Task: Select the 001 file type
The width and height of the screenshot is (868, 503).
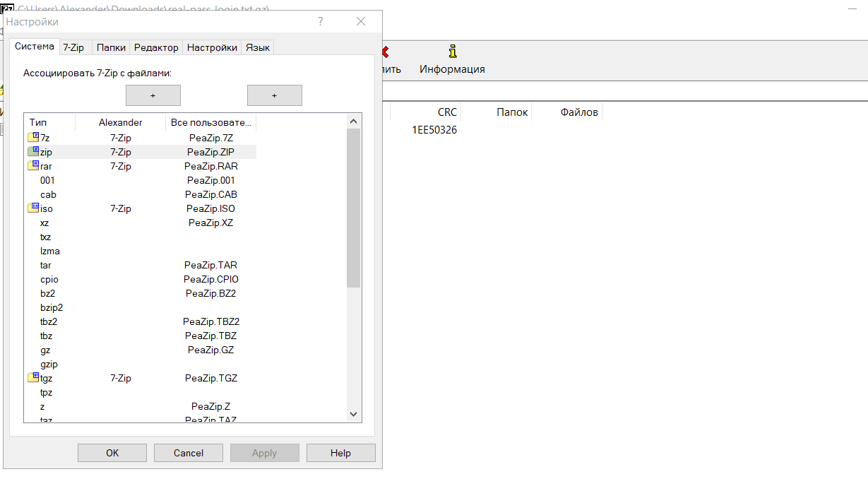Action: click(47, 180)
